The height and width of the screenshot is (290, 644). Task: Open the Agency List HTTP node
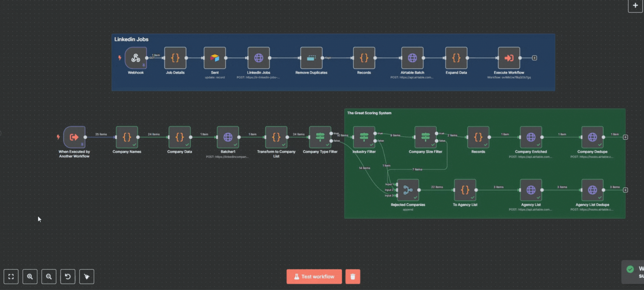(531, 190)
